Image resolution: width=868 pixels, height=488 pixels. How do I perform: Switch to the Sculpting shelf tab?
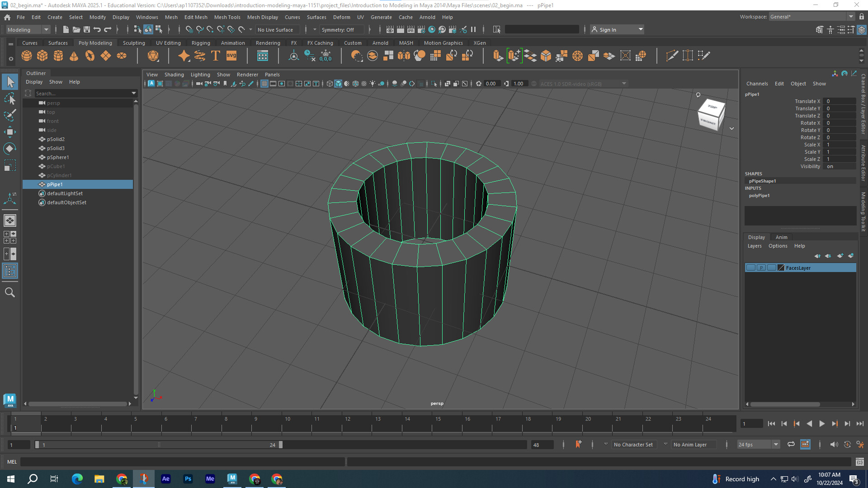pyautogui.click(x=134, y=43)
